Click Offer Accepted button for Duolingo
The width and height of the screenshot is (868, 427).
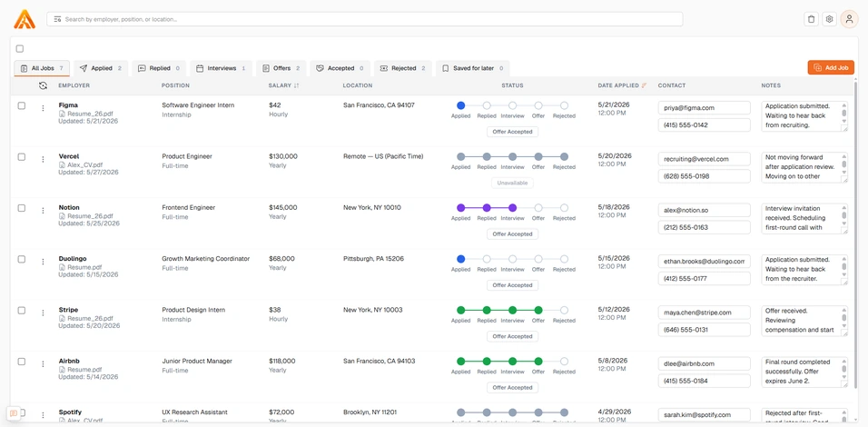(x=513, y=285)
